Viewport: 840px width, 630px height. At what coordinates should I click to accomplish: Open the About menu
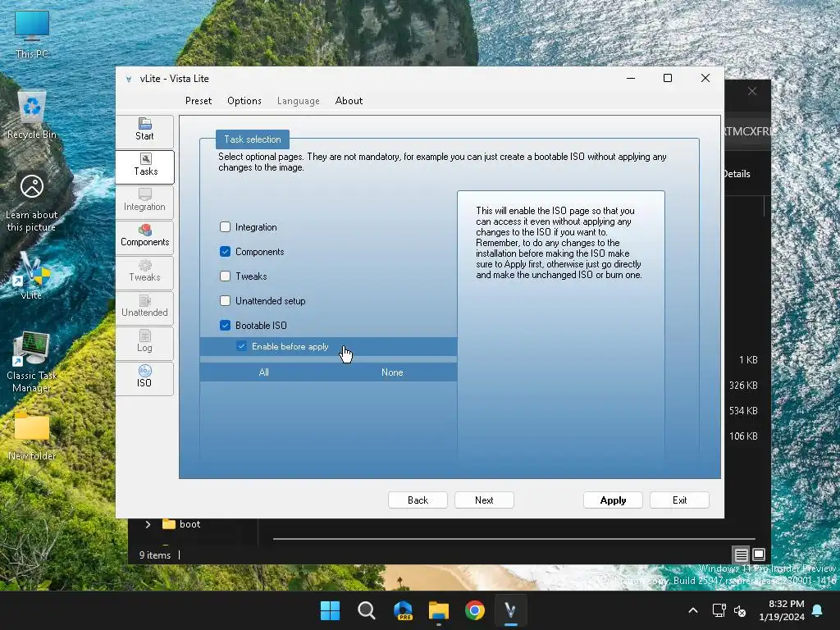pyautogui.click(x=349, y=101)
